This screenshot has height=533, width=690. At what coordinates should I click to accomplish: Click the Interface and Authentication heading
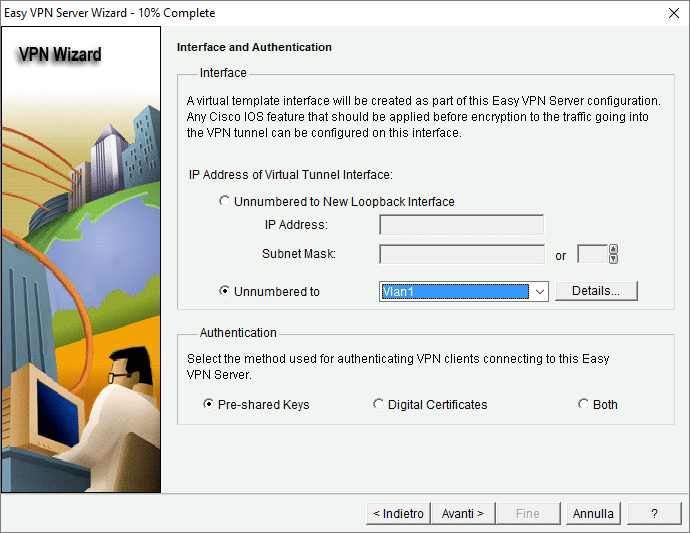click(254, 47)
